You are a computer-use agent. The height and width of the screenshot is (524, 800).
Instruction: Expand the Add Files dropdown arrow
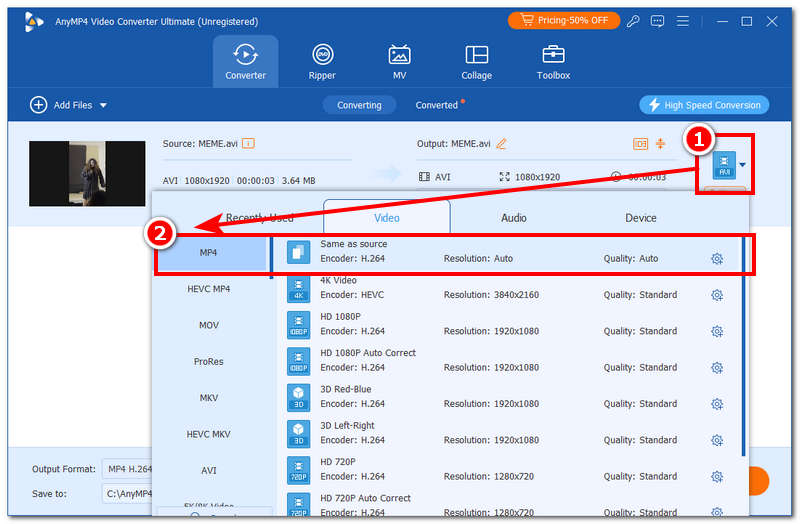[103, 105]
